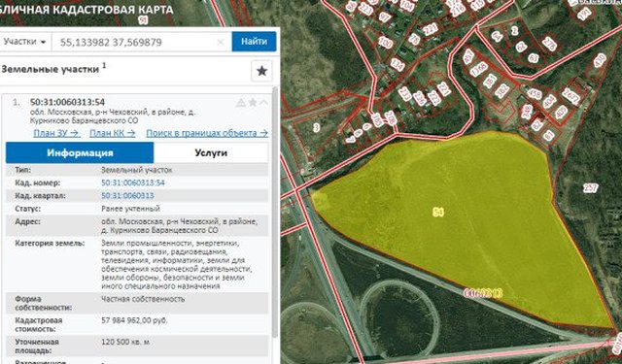The height and width of the screenshot is (364, 622).
Task: Click parcel label 3 on the map
Action: pyautogui.click(x=316, y=127)
